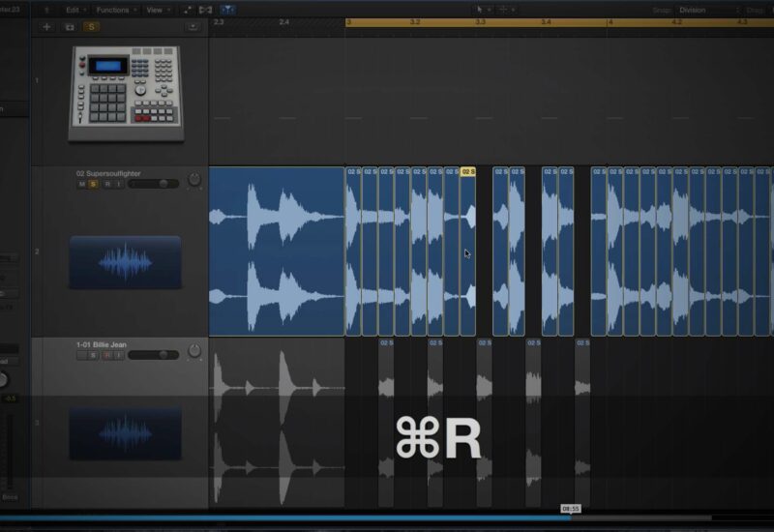Click bar 4 on the ruler
The width and height of the screenshot is (774, 532).
point(610,22)
